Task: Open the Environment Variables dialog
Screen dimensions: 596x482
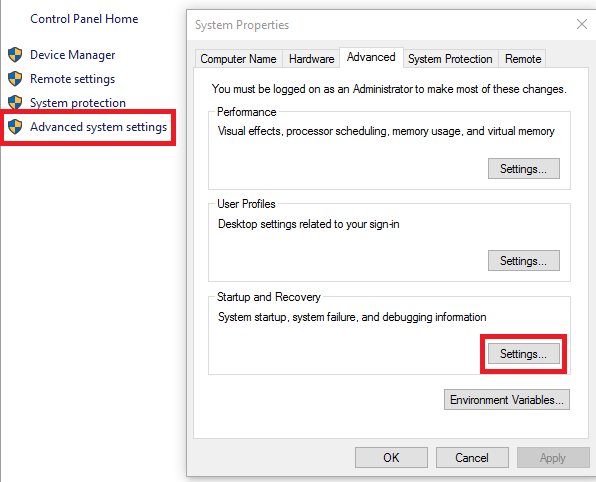Action: pyautogui.click(x=507, y=400)
